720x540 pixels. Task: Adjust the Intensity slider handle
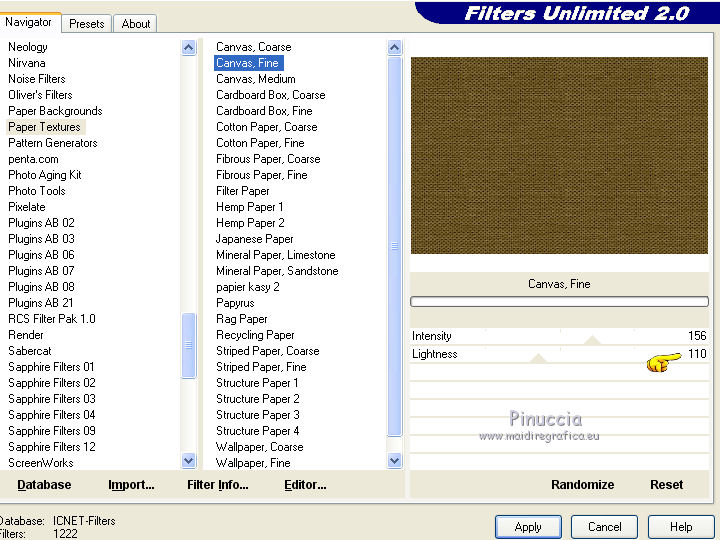592,340
